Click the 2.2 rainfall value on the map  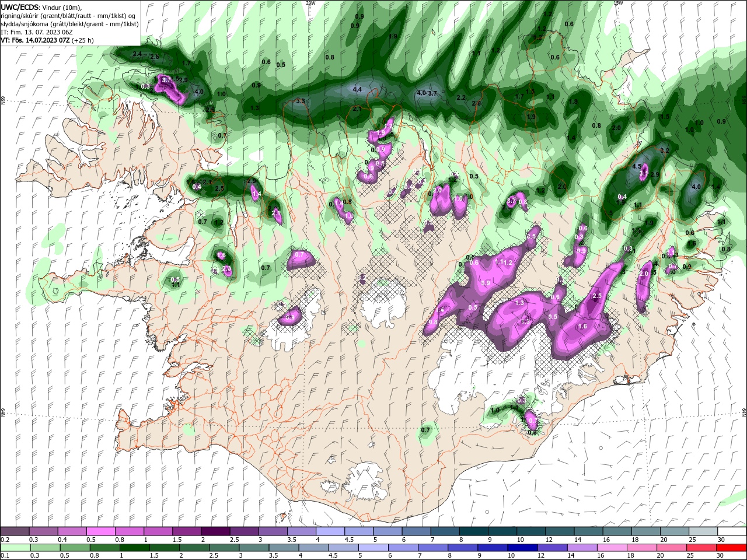461,97
